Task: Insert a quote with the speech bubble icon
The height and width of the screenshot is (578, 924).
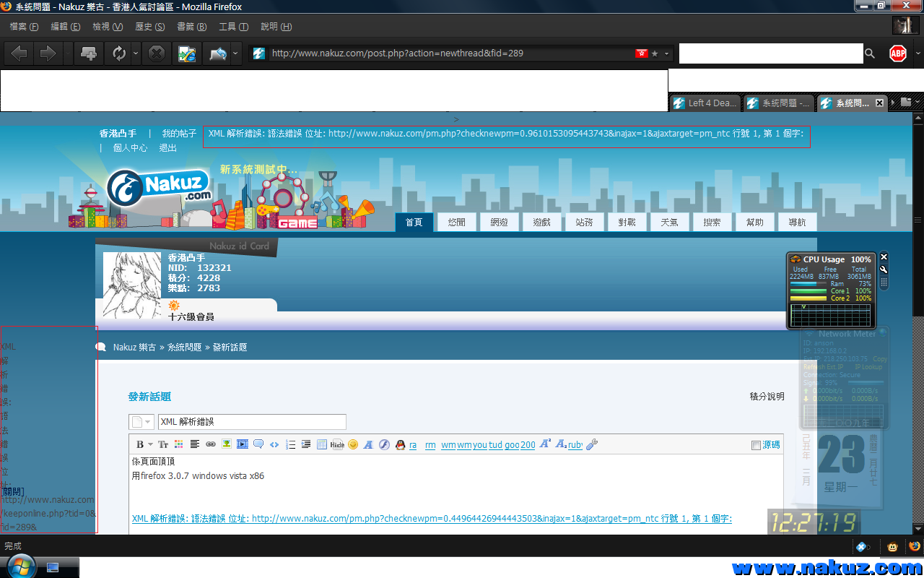Action: tap(258, 444)
